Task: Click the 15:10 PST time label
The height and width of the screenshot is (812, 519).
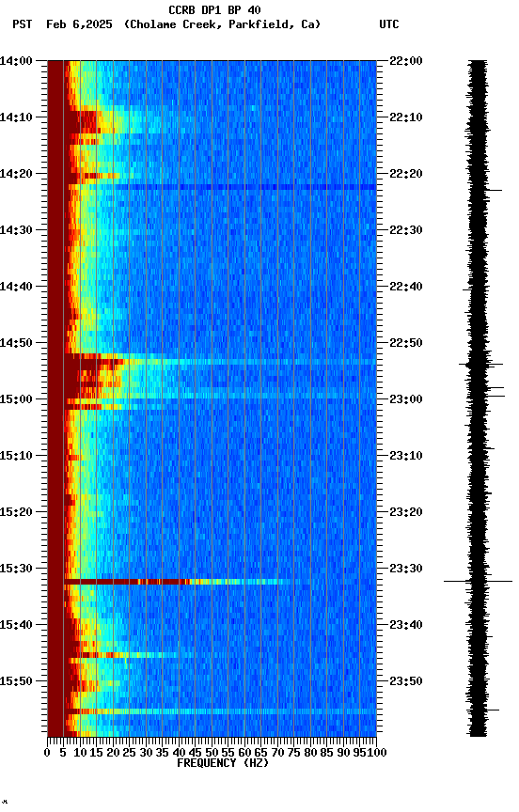Action: [x=16, y=456]
